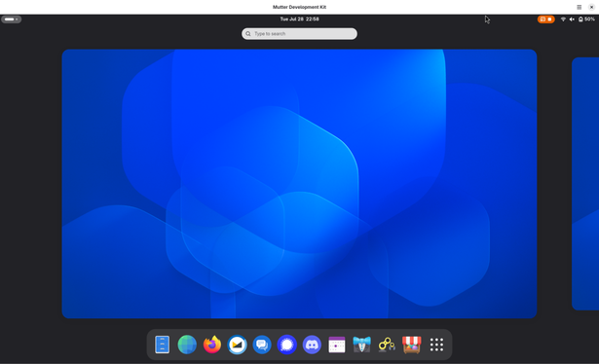Click the magnifier icon in search bar
The width and height of the screenshot is (599, 364).
click(248, 33)
